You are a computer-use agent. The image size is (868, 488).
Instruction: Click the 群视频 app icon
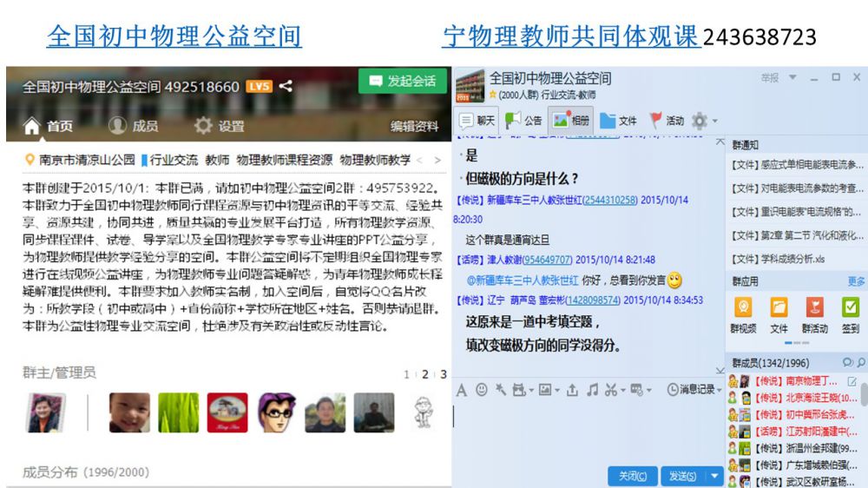pos(743,307)
